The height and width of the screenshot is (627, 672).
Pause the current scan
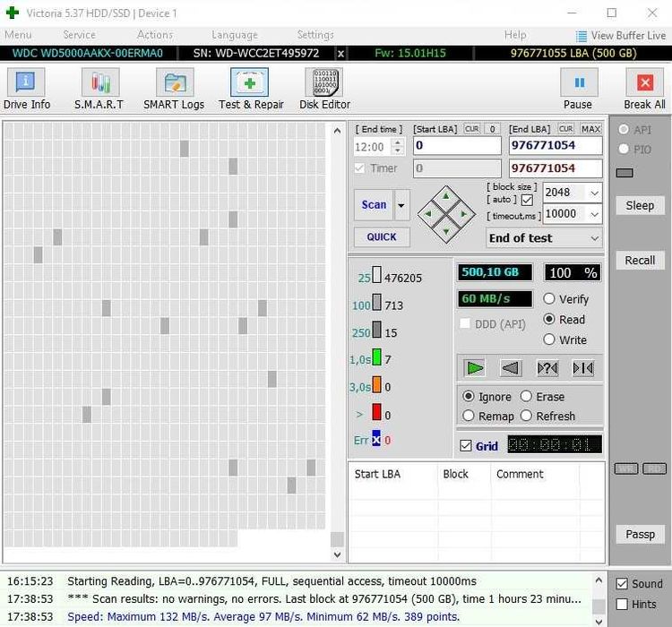tap(579, 90)
